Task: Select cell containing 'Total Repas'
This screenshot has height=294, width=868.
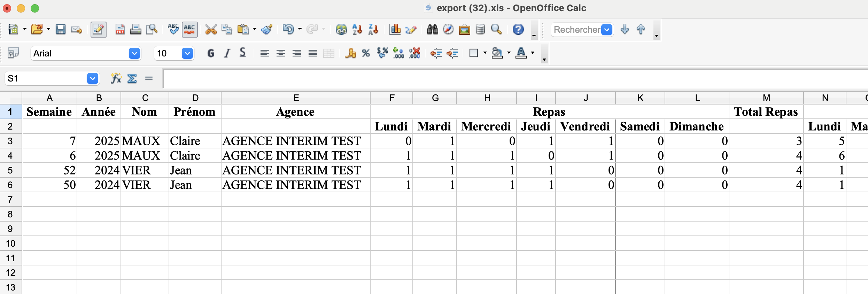Action: pos(766,112)
